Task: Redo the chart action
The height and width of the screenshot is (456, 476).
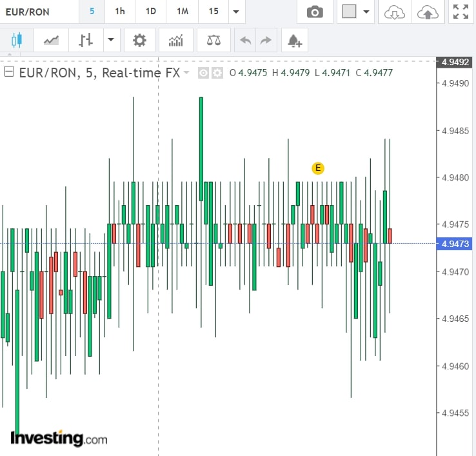Action: 264,41
